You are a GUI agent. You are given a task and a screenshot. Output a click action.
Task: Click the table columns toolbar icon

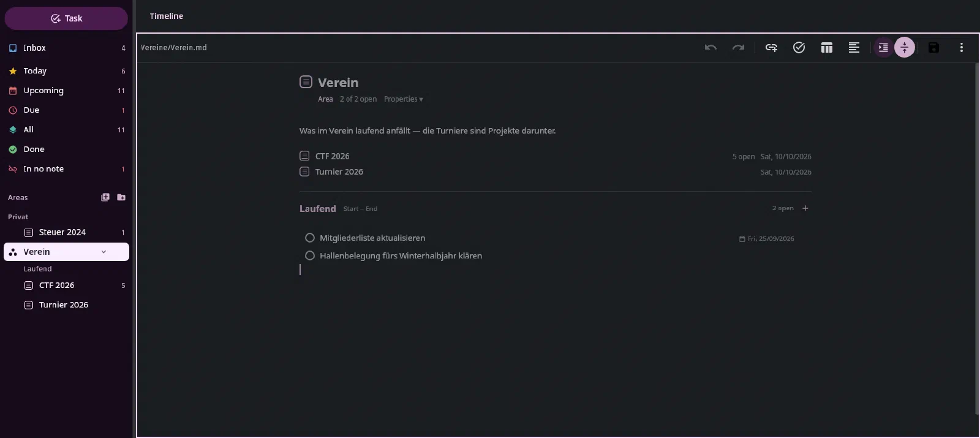point(826,48)
